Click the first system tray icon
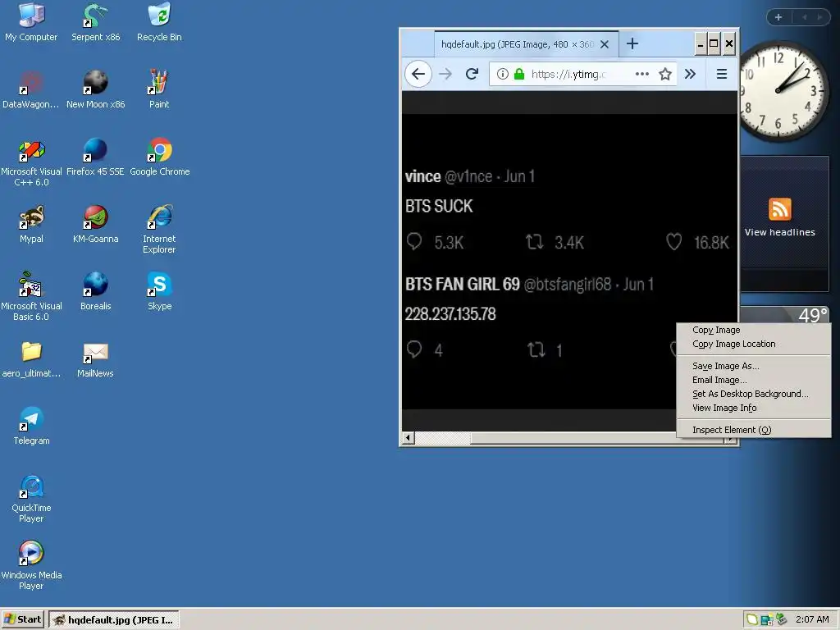 coord(752,619)
